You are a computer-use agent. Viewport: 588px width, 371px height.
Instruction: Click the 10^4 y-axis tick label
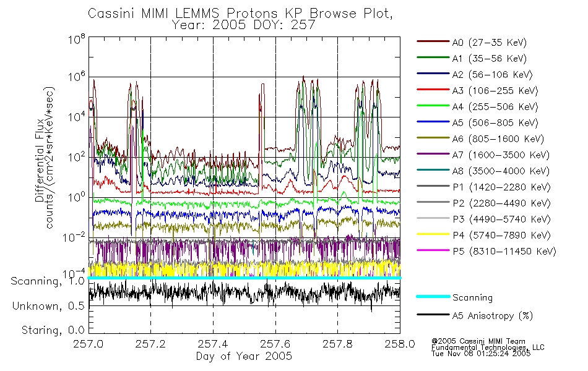pyautogui.click(x=77, y=117)
